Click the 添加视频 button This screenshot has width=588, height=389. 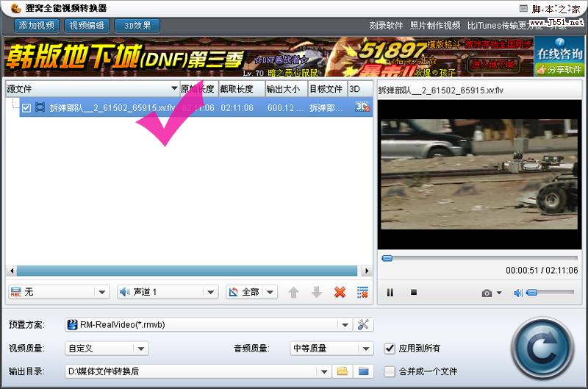click(x=36, y=26)
